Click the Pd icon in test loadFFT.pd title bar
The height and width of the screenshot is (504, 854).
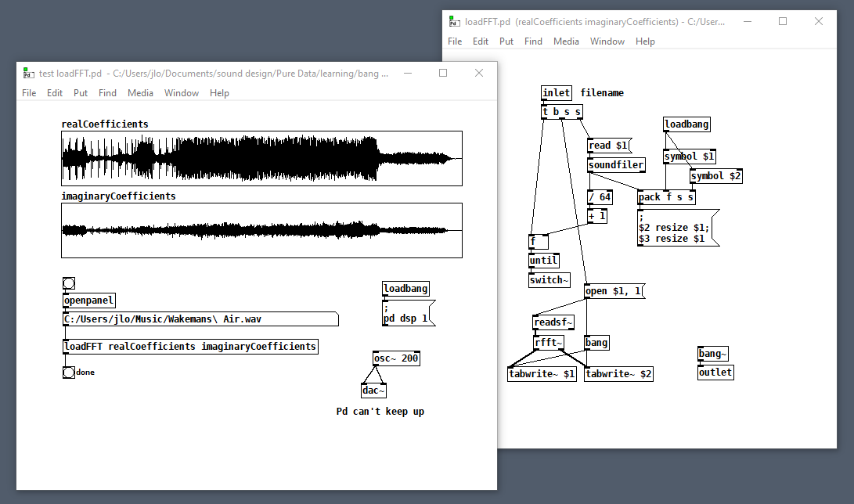[x=29, y=73]
